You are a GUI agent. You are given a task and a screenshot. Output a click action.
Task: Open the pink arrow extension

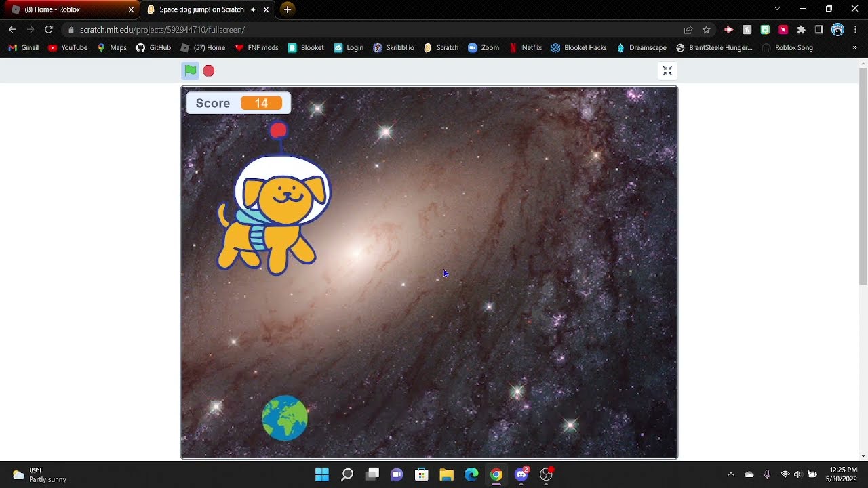coord(729,30)
